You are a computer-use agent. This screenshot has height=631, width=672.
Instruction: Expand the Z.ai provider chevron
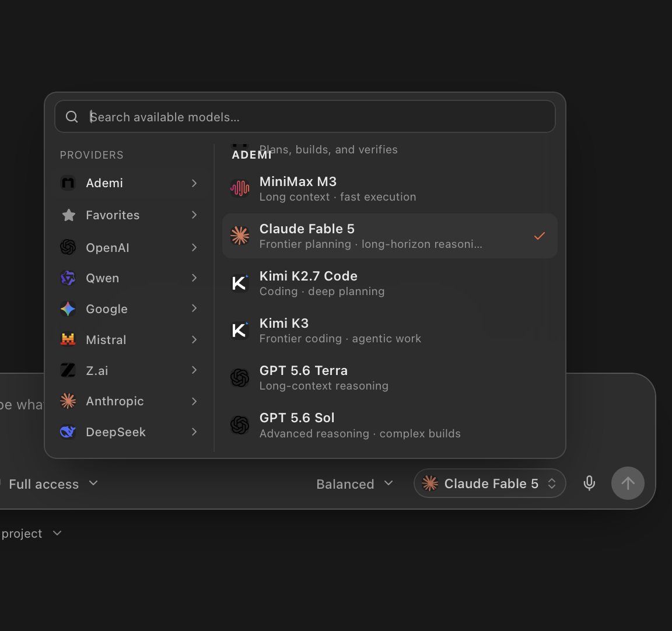(194, 370)
